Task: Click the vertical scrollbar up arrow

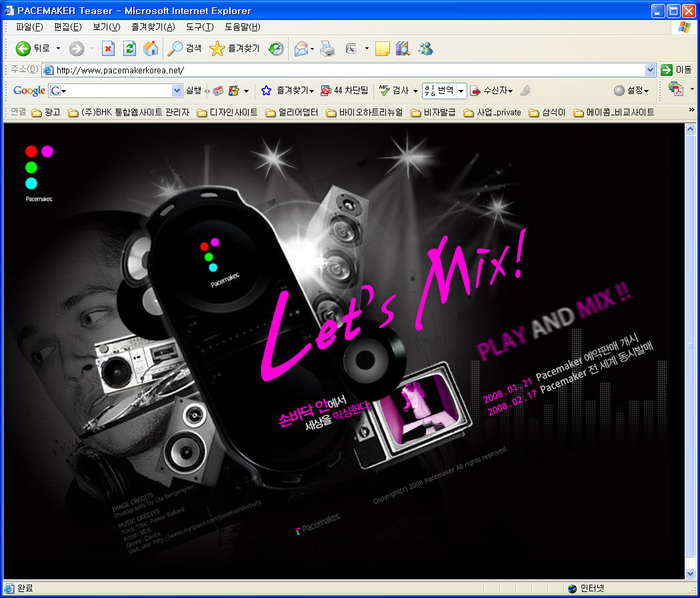Action: click(x=690, y=129)
